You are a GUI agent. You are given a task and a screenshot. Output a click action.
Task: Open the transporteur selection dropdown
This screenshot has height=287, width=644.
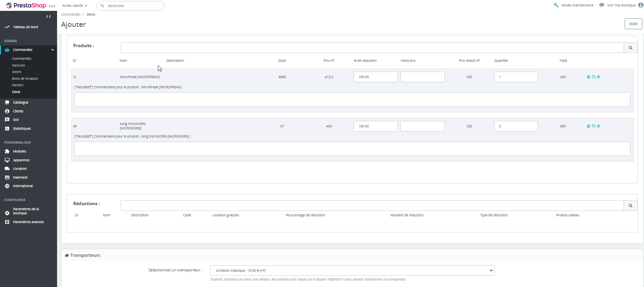[352, 271]
